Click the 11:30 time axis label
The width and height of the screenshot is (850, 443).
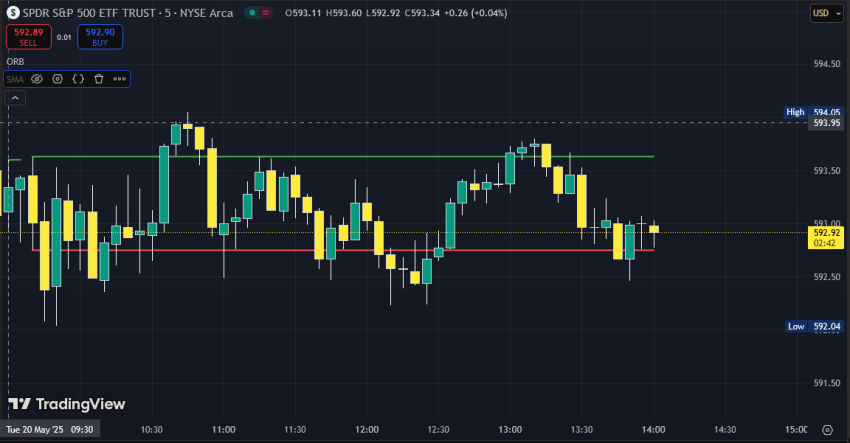(x=295, y=430)
